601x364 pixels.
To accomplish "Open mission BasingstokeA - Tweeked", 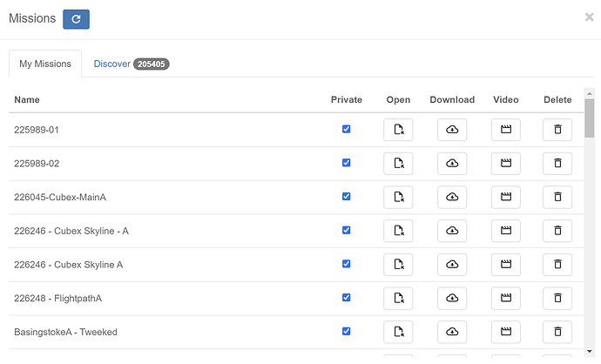I will tap(398, 332).
